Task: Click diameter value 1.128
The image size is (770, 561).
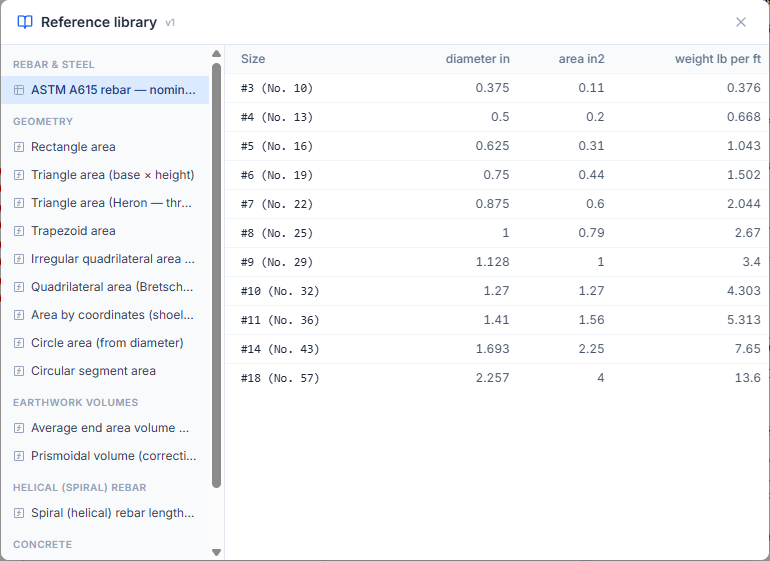Action: [492, 262]
